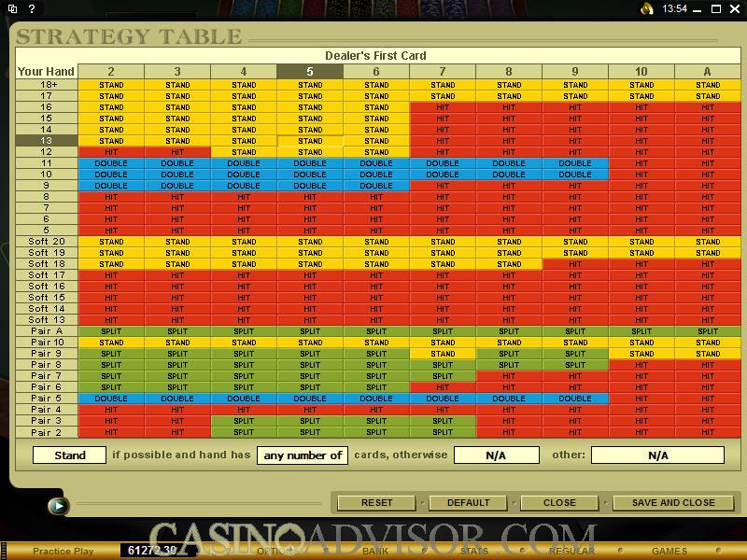This screenshot has height=560, width=747.
Task: Open the 'otherwise' N/A dropdown box
Action: click(x=496, y=455)
